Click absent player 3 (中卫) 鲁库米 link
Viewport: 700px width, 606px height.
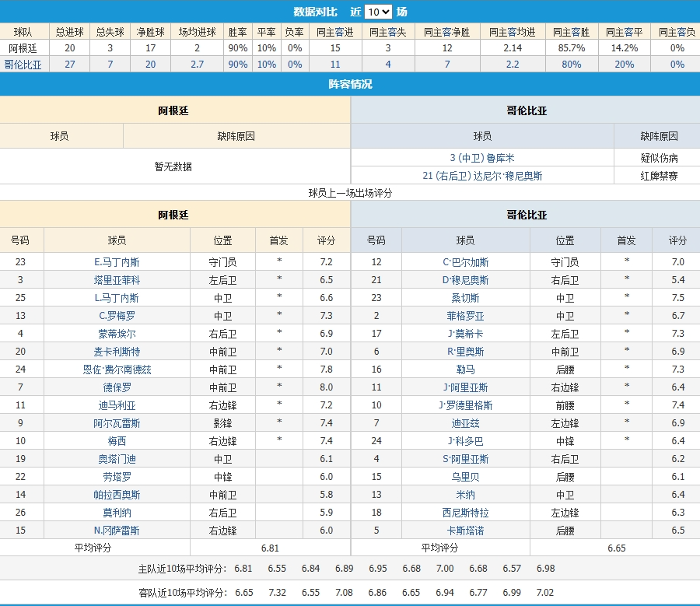(482, 158)
